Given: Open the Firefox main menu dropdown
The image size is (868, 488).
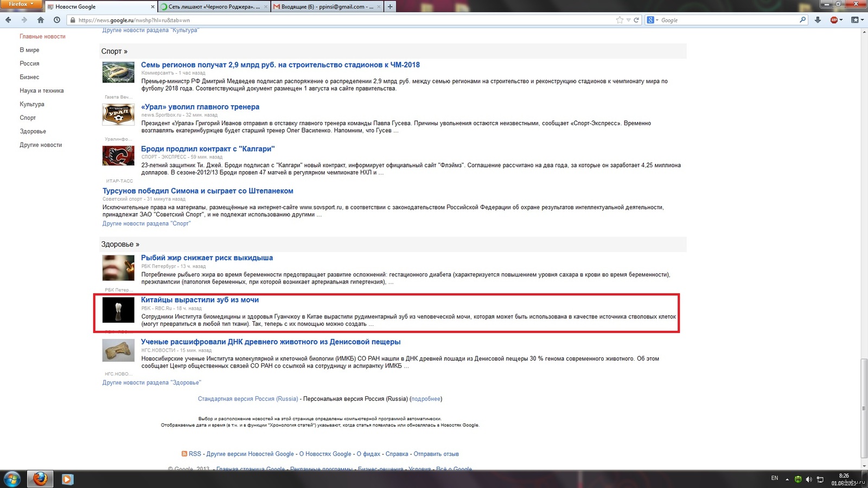Looking at the screenshot, I should (21, 4).
